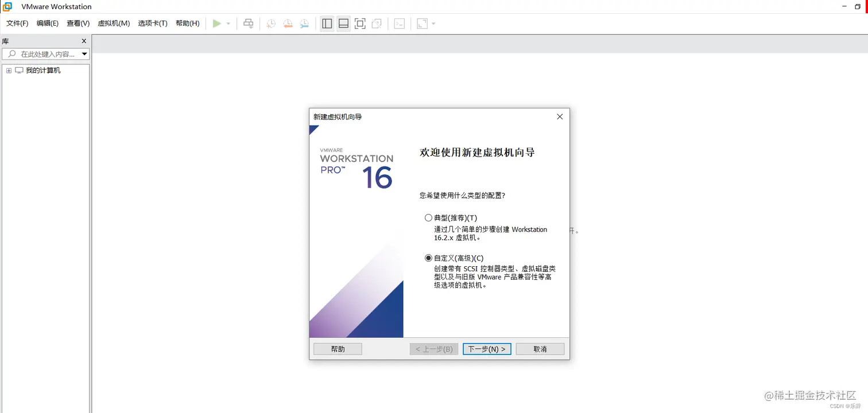Open the 帮助(H) menu

187,24
